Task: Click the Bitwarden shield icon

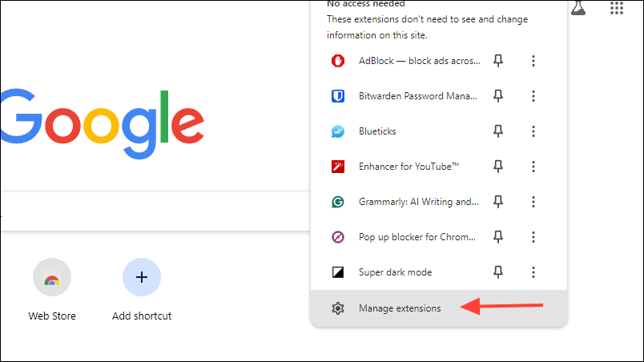Action: 337,96
